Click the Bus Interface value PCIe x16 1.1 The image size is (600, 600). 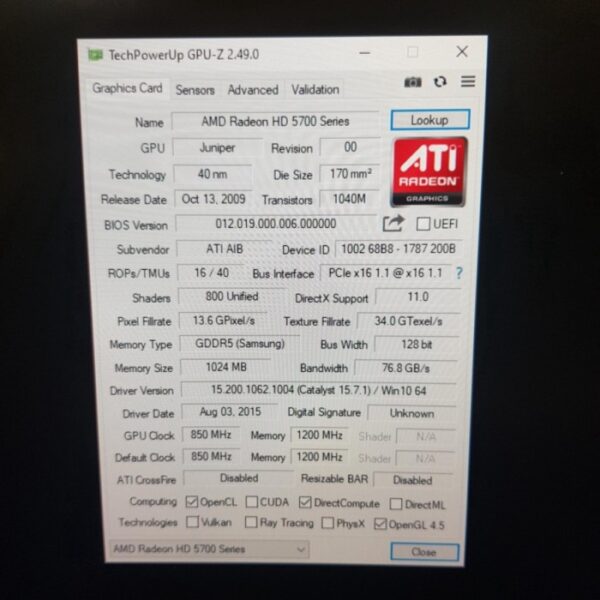385,273
